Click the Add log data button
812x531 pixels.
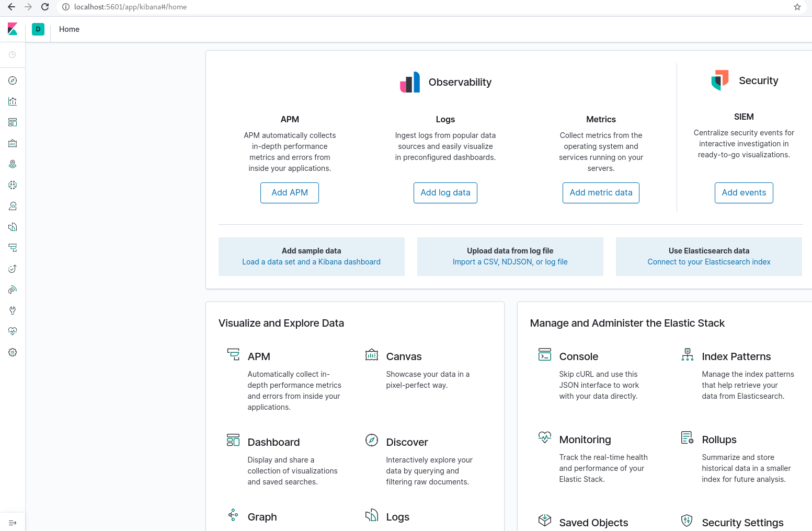[x=445, y=193]
